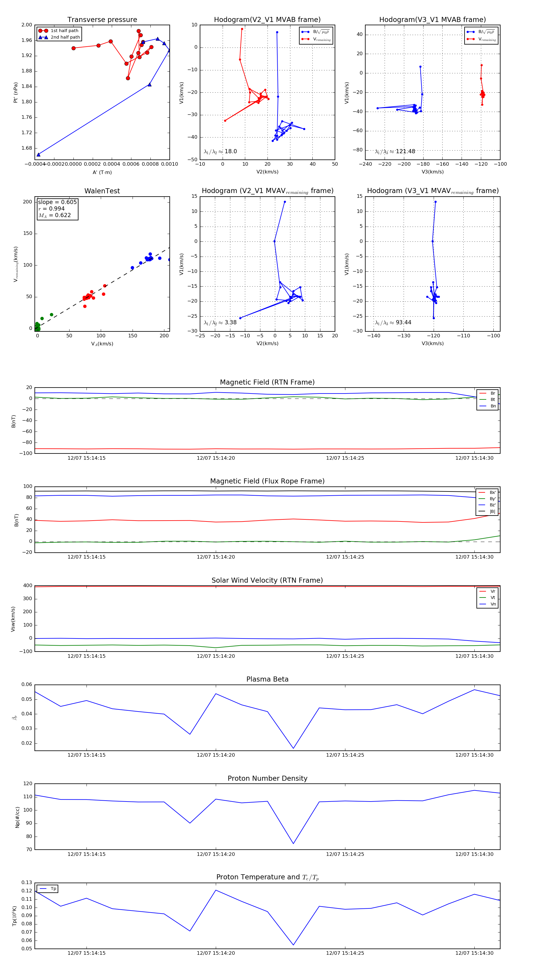Screen dimensions: 535x980
Task: Click the Pt' (nPa) y-axis label
Action: click(16, 92)
